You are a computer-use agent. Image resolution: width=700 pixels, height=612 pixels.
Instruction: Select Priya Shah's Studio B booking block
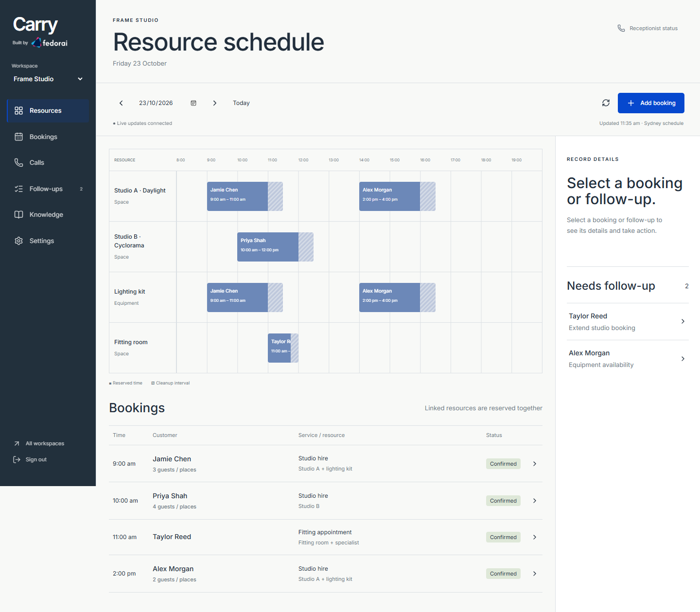click(275, 247)
